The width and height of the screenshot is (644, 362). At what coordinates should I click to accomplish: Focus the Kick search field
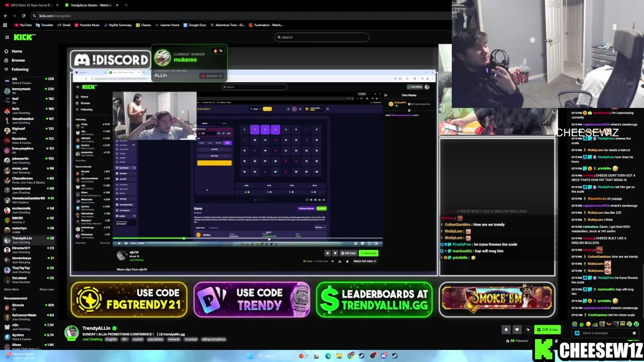coord(322,37)
